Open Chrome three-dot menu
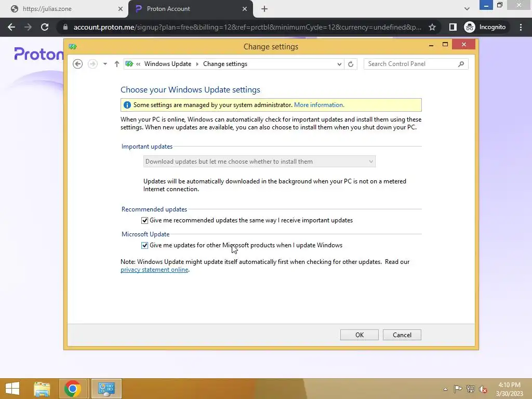This screenshot has width=532, height=399. point(521,27)
